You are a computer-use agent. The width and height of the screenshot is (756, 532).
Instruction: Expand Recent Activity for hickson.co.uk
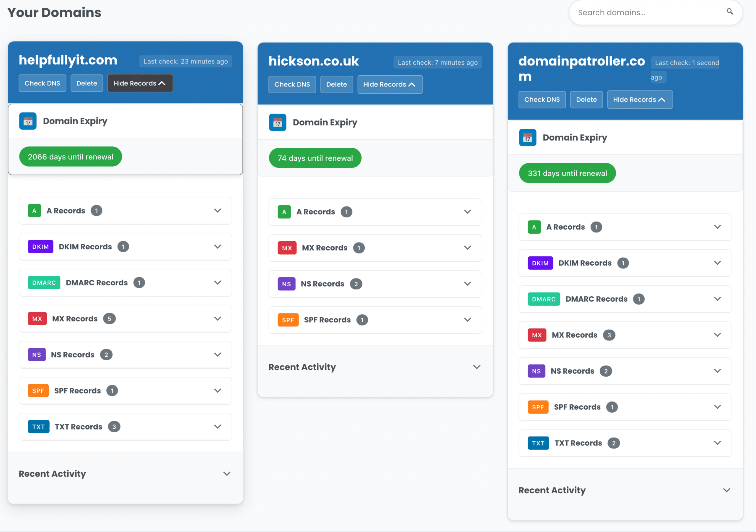click(477, 367)
